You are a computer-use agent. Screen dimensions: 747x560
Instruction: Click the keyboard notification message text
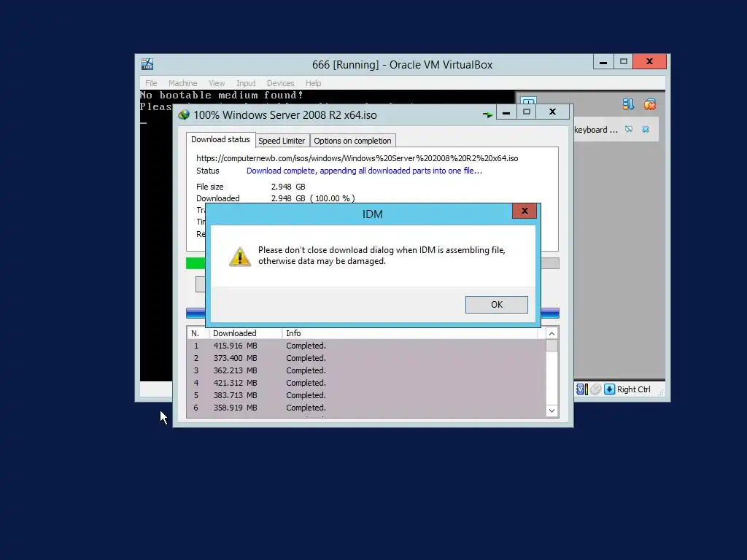click(596, 130)
